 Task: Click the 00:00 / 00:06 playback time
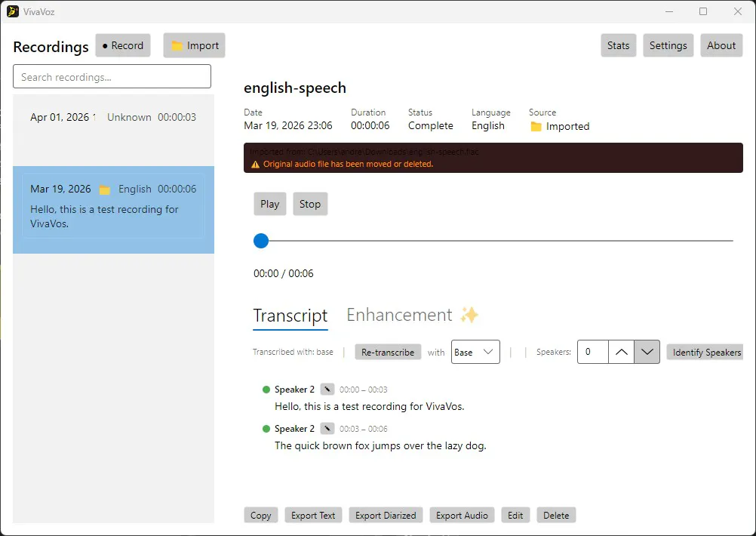(x=284, y=273)
